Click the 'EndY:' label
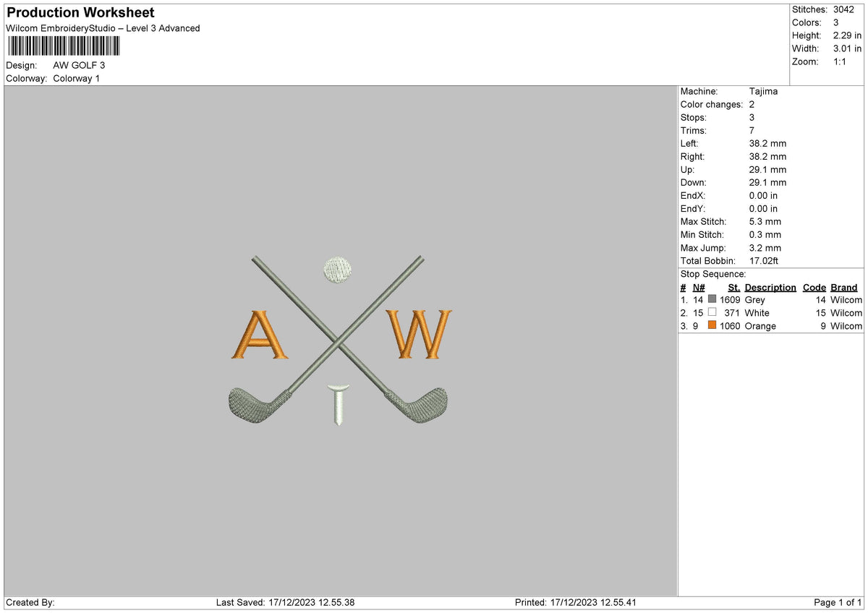868x613 pixels. (693, 208)
